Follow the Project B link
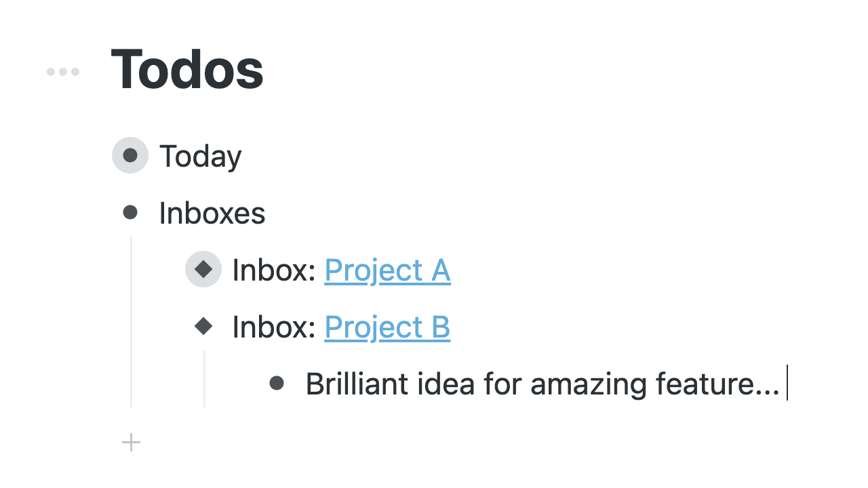 pyautogui.click(x=387, y=327)
